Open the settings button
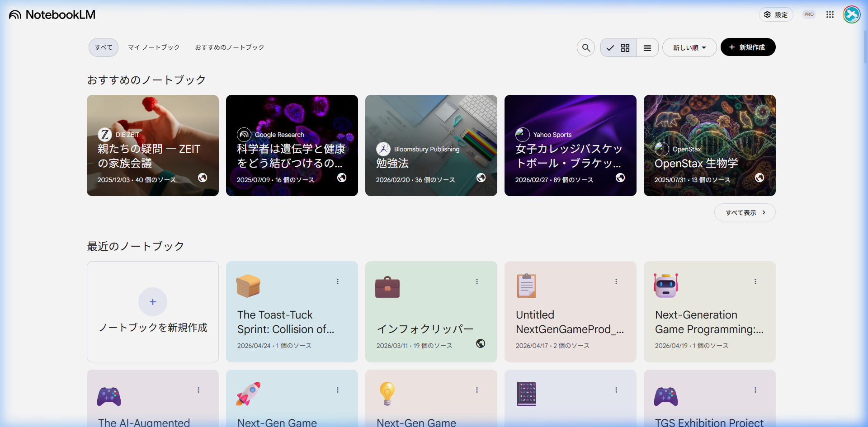868x427 pixels. (776, 14)
